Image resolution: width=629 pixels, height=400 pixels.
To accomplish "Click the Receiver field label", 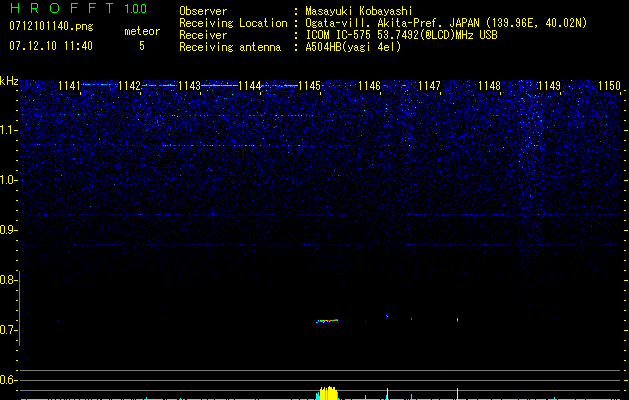I will (203, 35).
